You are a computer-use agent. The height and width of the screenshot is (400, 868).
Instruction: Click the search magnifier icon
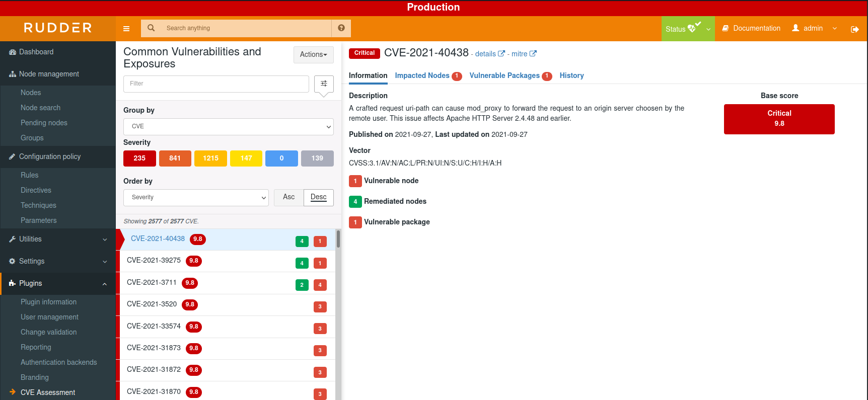(x=151, y=28)
